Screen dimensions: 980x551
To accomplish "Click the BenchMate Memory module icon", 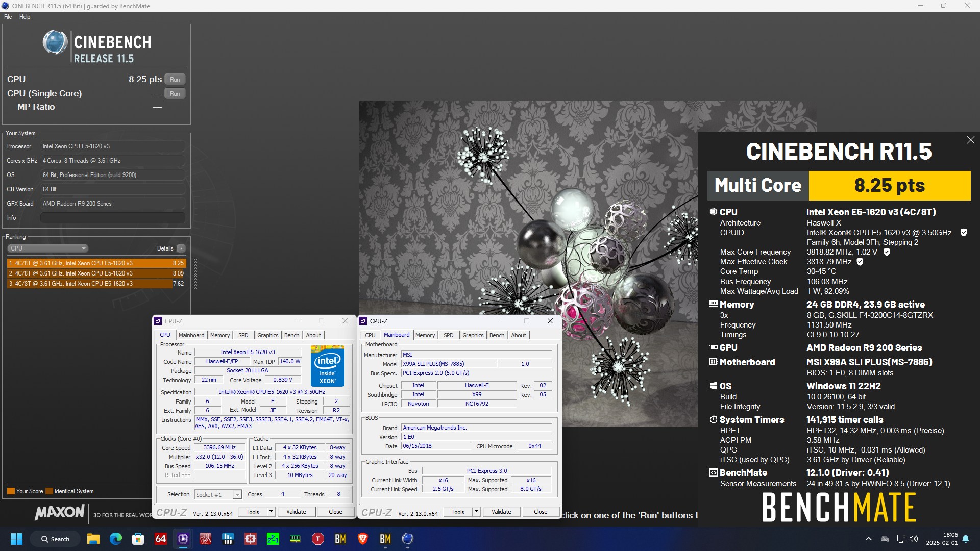I will [x=714, y=304].
